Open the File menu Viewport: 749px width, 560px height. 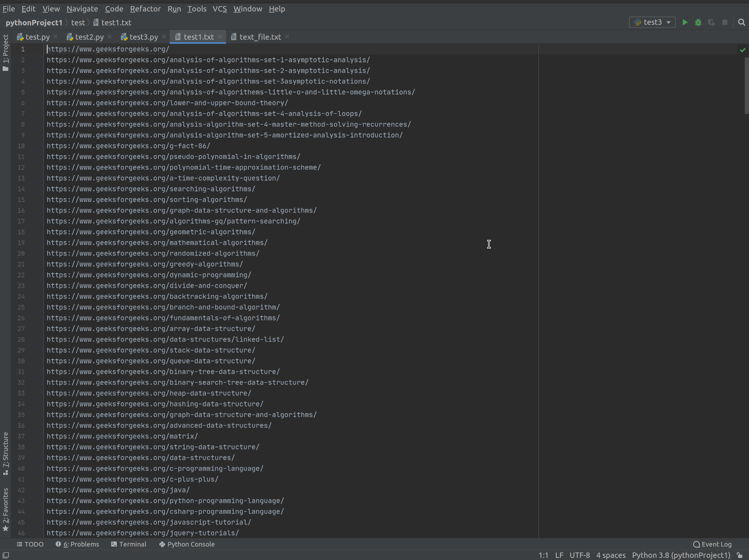[x=9, y=9]
